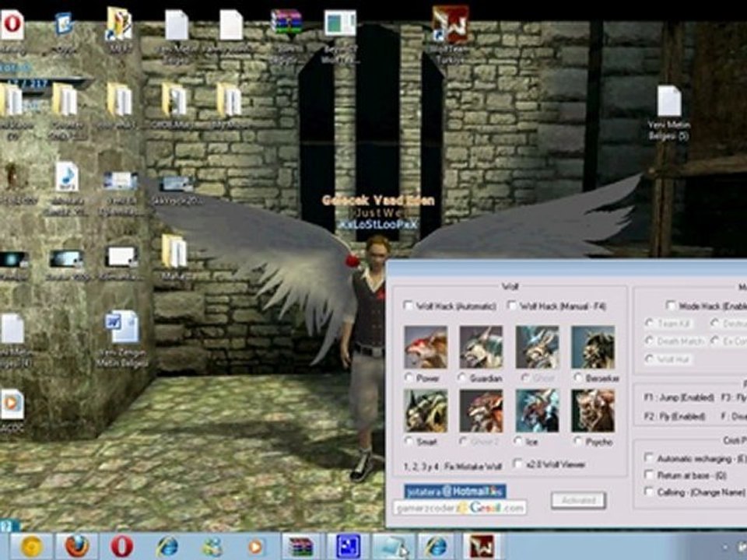
Task: Click the Power wolf portrait
Action: pyautogui.click(x=426, y=347)
